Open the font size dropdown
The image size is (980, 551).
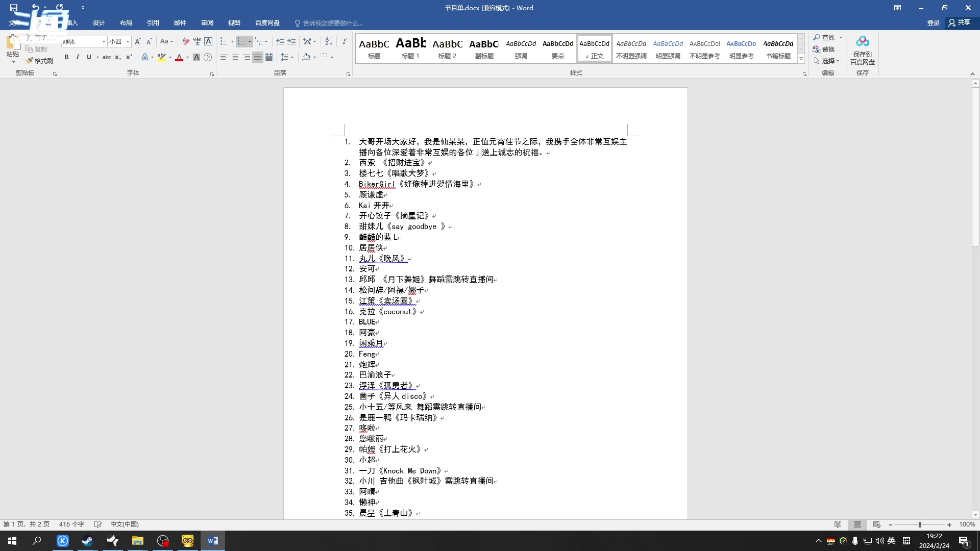tap(127, 41)
